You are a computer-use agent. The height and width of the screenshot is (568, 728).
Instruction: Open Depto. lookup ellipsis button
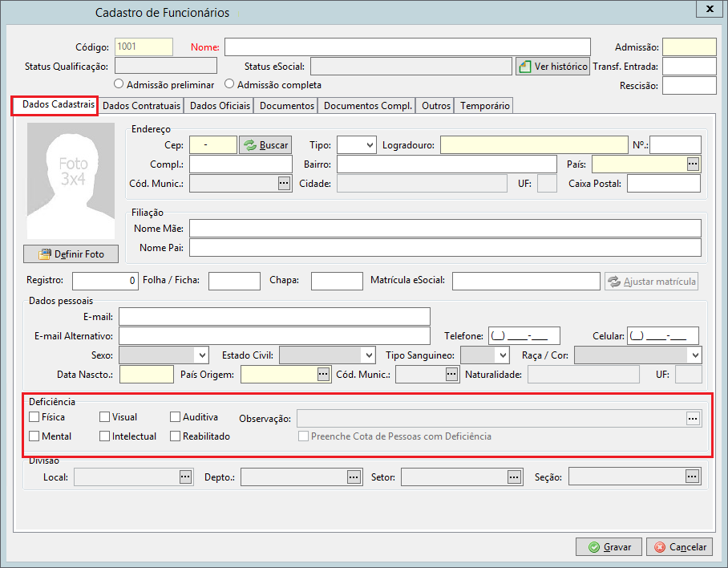tap(354, 477)
